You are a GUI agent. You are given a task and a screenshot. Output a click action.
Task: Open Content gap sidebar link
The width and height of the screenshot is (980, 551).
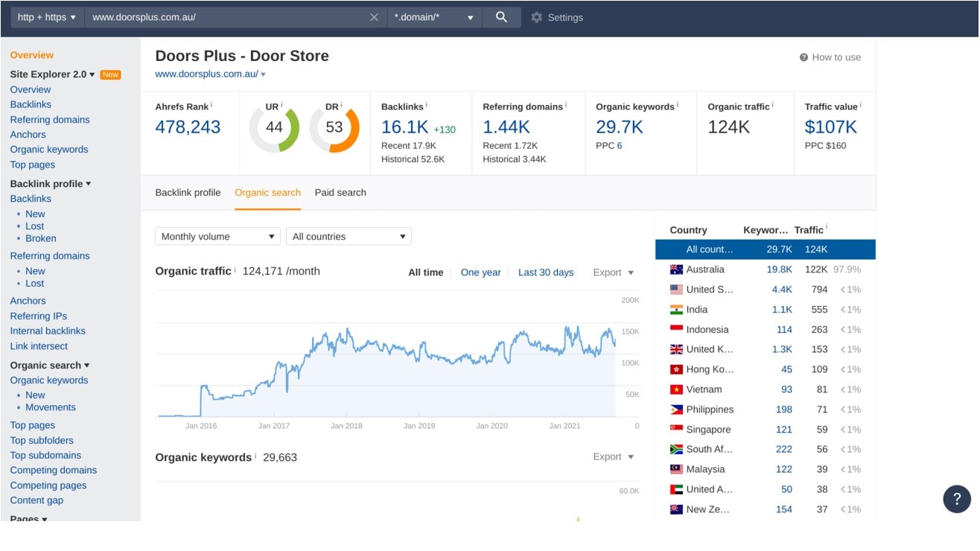click(36, 500)
